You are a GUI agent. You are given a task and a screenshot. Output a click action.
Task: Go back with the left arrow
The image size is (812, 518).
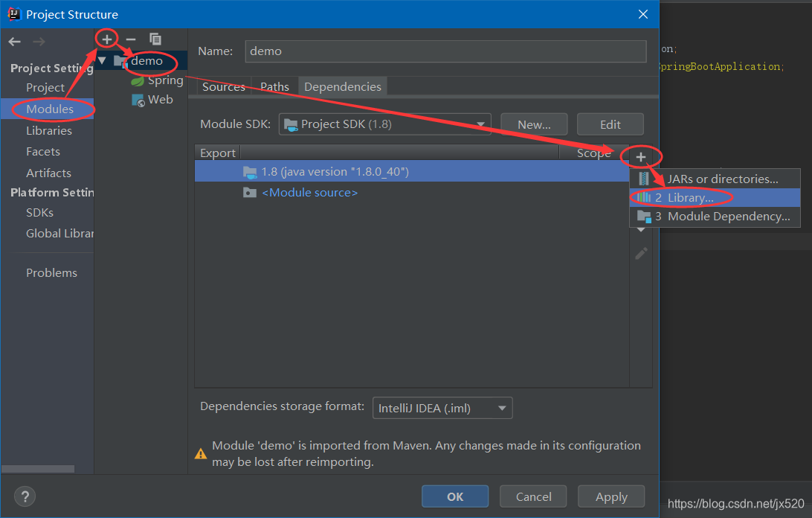(15, 42)
